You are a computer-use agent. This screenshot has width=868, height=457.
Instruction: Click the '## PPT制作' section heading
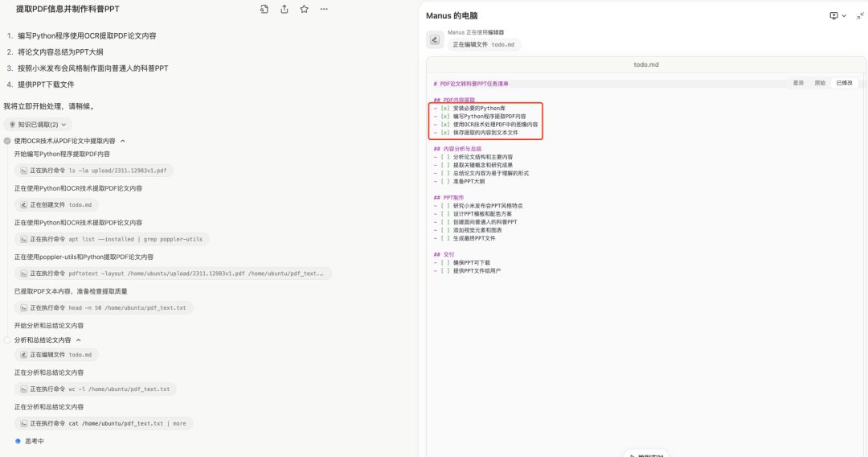(x=449, y=198)
